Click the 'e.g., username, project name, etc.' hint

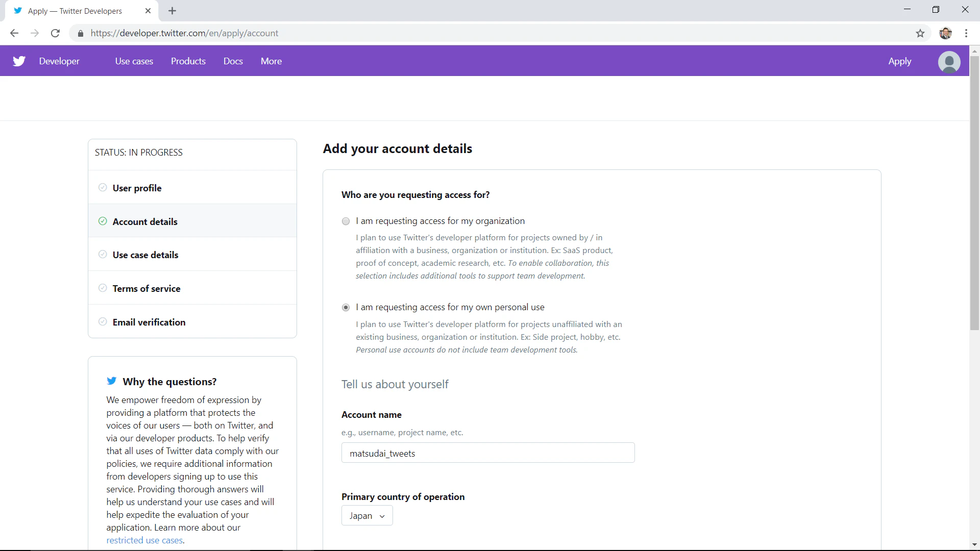pyautogui.click(x=402, y=433)
